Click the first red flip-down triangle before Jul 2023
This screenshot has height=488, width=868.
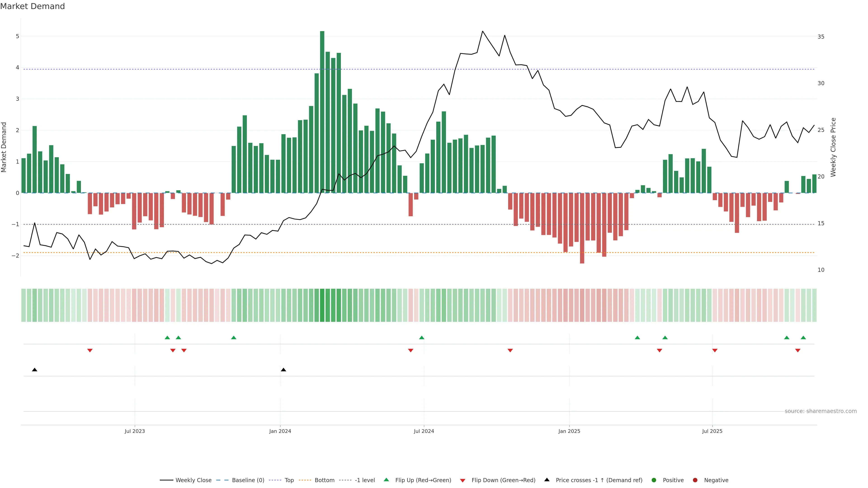(90, 351)
